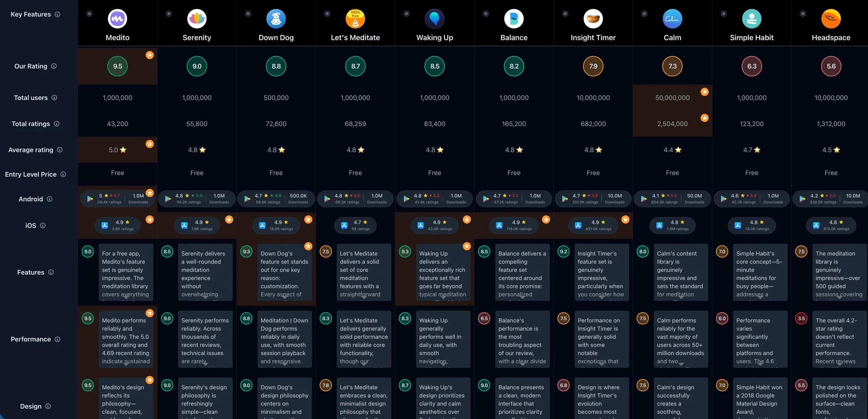Click Headspace's 5.6 Our Rating circle
Viewport: 868px width, 419px height.
831,66
